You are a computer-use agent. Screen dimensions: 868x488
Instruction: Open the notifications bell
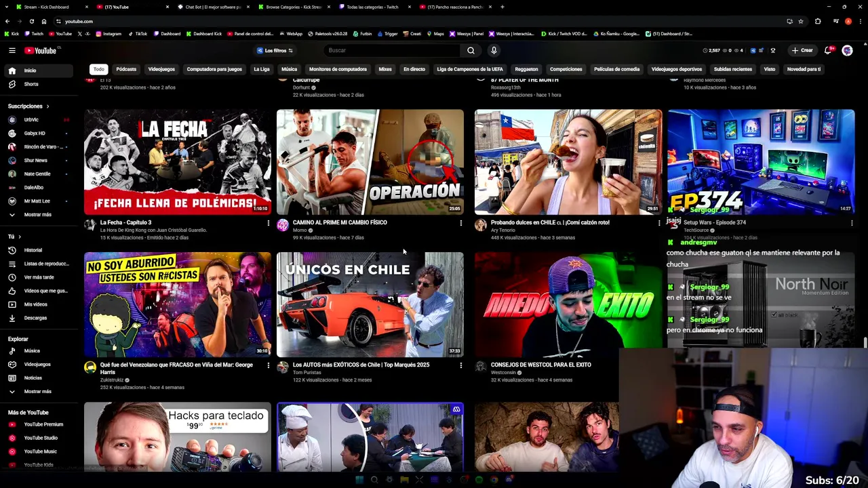coord(827,50)
